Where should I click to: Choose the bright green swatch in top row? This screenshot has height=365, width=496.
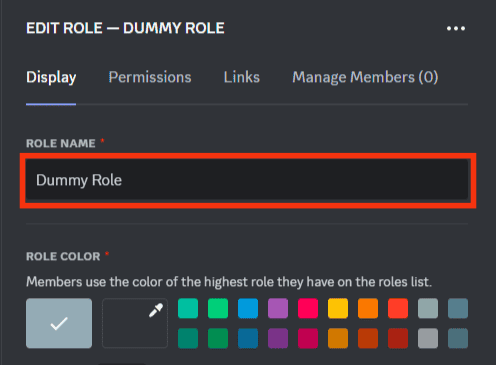pyautogui.click(x=218, y=308)
